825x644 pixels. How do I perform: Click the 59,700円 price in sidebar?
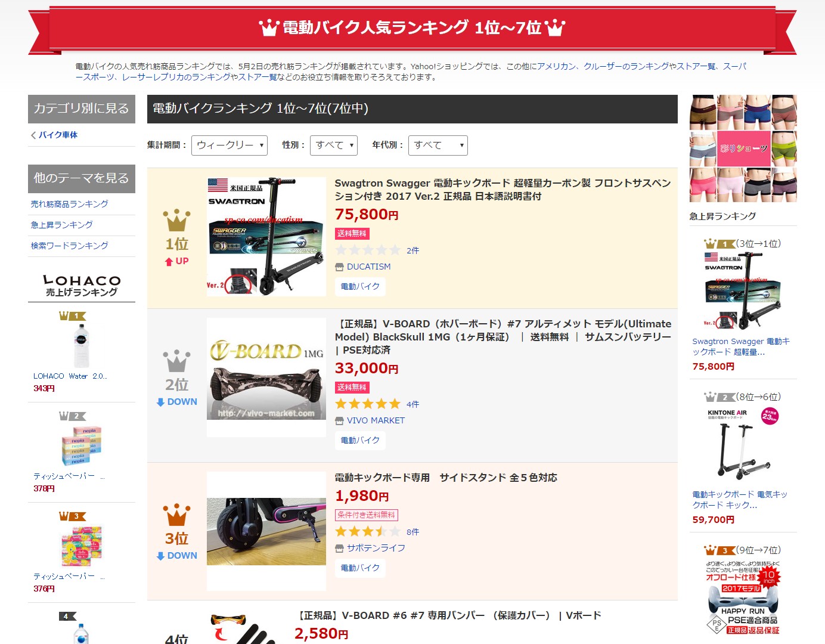(x=713, y=520)
